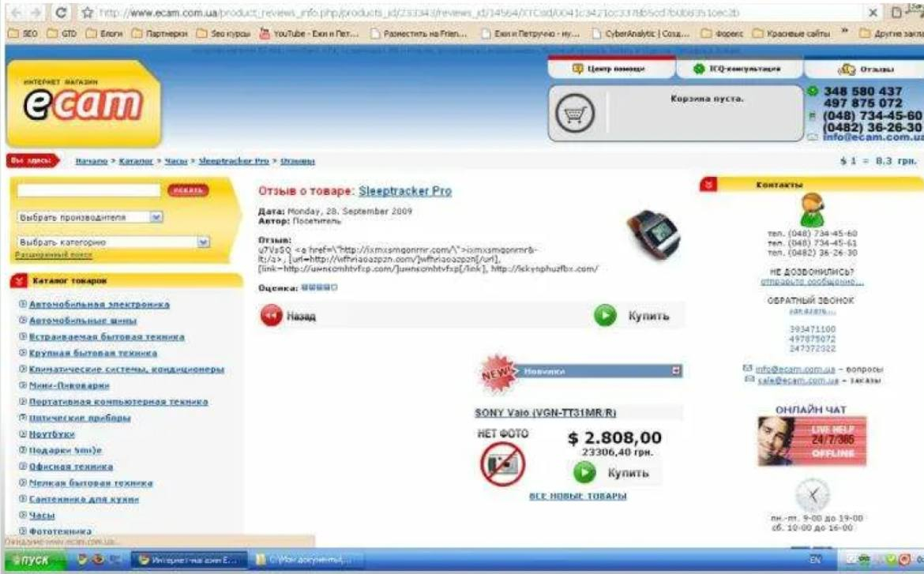
Task: Click the НЕТ ФОТО placeholder image
Action: (502, 463)
